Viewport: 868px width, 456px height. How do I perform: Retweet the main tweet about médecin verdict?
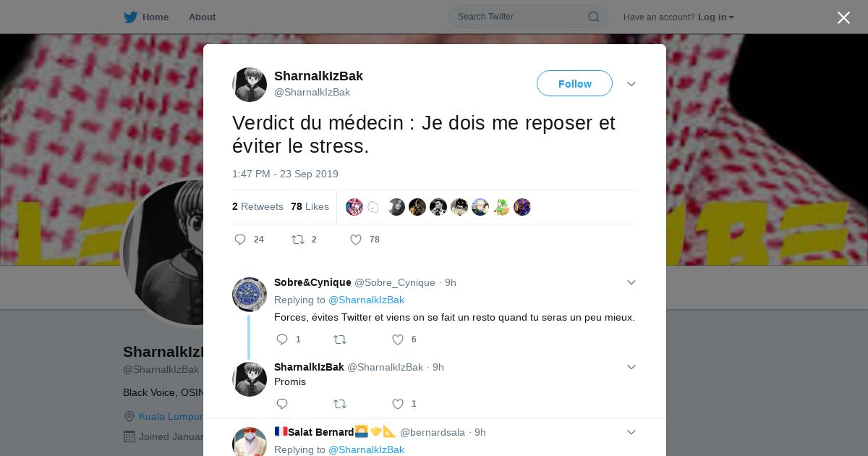point(297,240)
